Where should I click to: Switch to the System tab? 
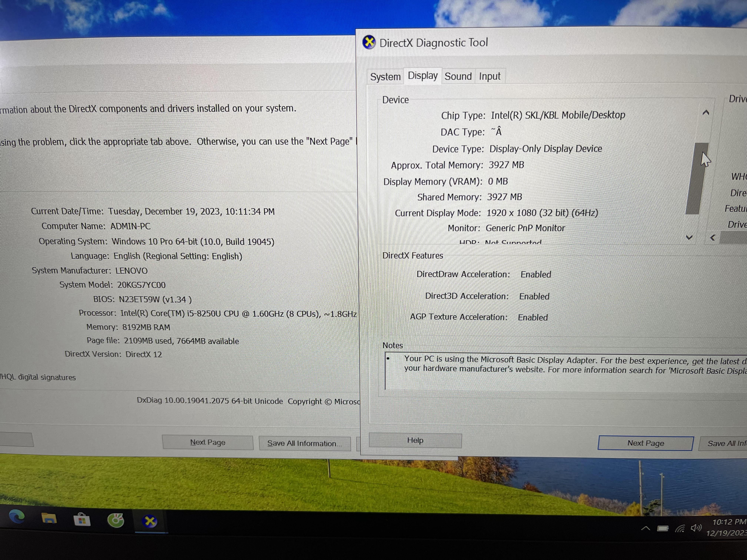(385, 77)
